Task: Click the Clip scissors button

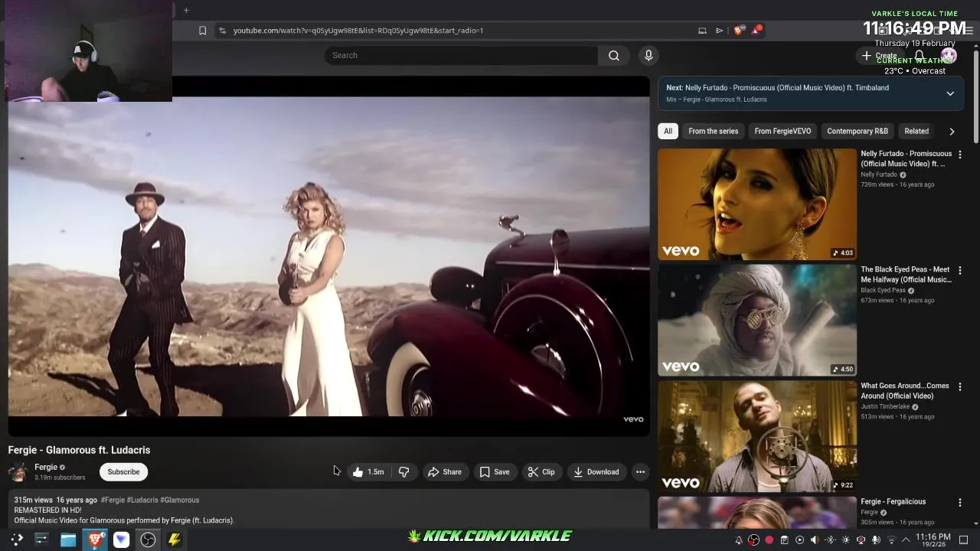Action: pos(541,472)
